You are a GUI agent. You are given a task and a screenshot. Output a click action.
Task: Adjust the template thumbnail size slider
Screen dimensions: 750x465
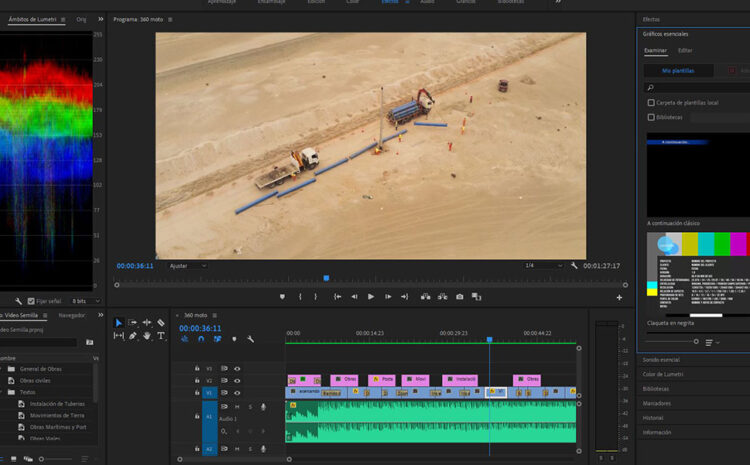[x=696, y=342]
